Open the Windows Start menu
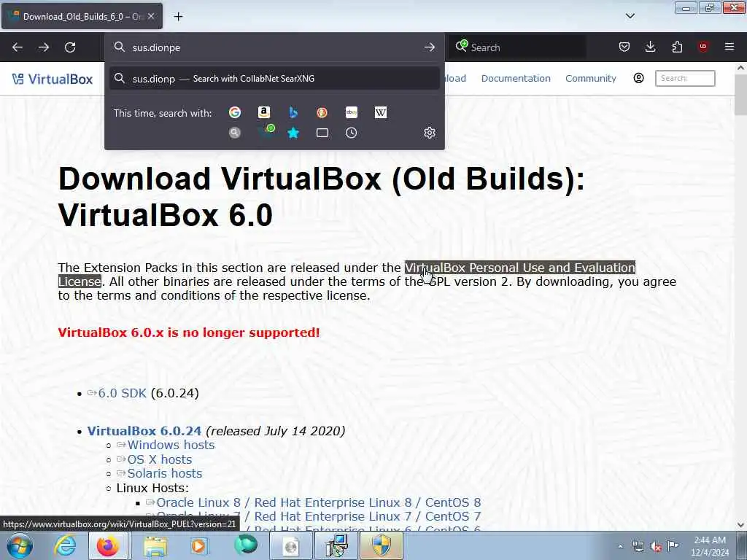This screenshot has height=560, width=747. 20,545
